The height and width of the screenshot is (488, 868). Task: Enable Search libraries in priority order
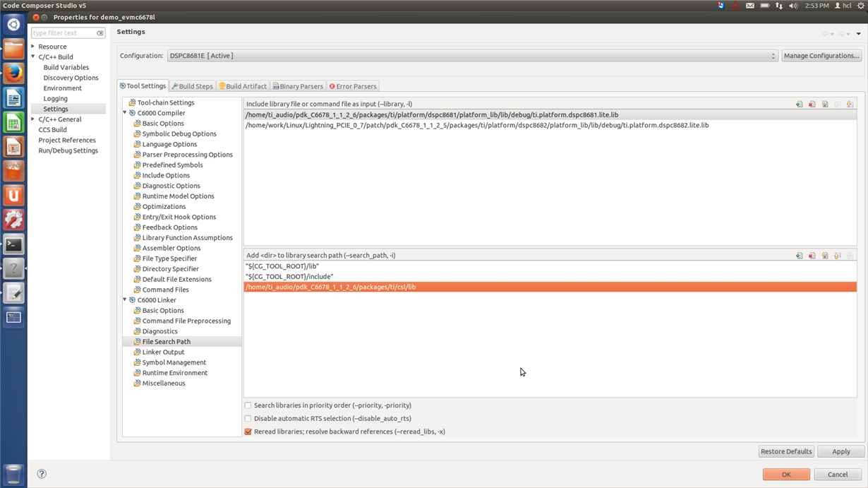[x=248, y=405]
